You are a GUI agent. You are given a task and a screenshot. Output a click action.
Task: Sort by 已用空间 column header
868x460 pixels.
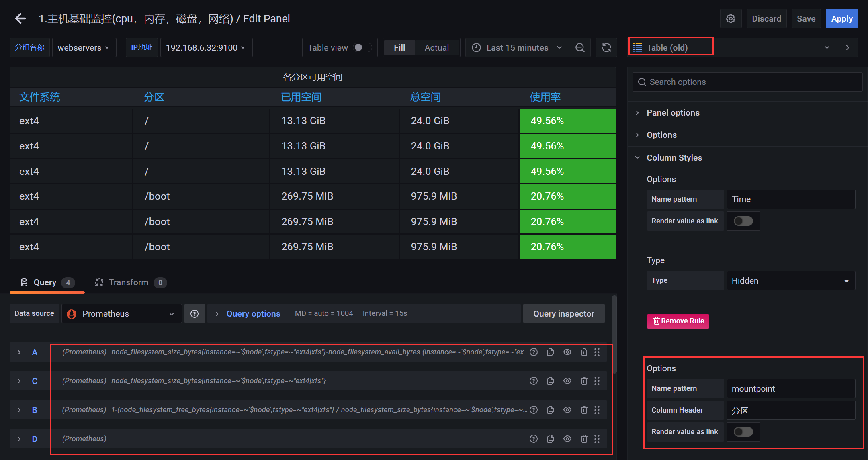[301, 97]
